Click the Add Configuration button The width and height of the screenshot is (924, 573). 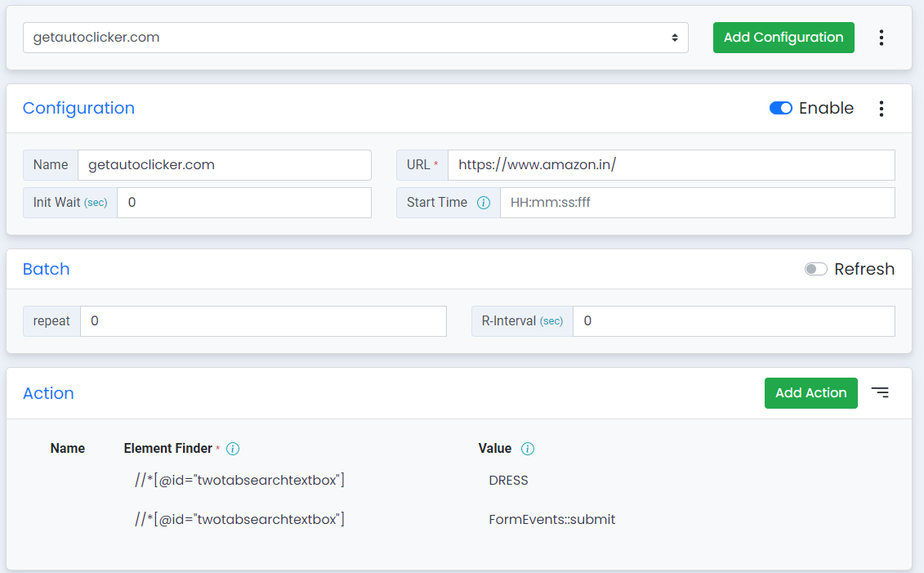tap(783, 37)
